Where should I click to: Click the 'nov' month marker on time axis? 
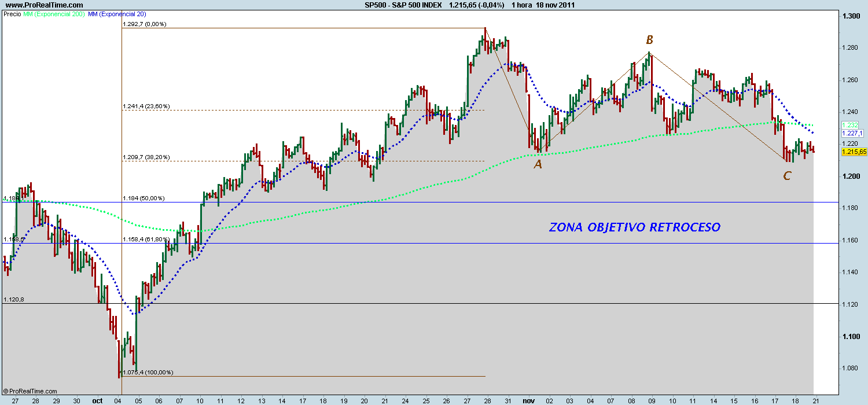[x=528, y=400]
